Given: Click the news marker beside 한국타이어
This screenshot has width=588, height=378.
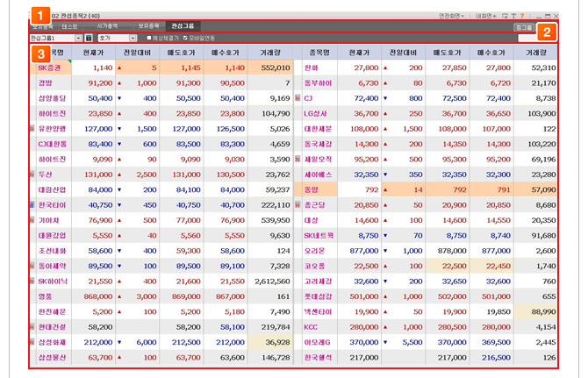Looking at the screenshot, I should click(32, 205).
